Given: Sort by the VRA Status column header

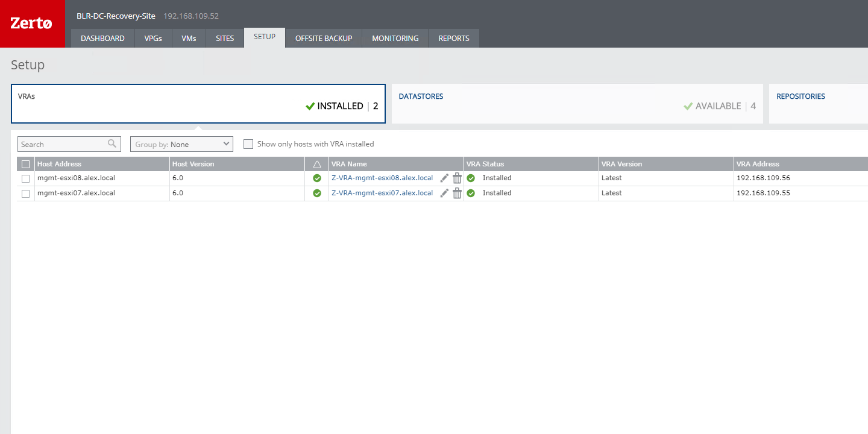Looking at the screenshot, I should click(x=485, y=164).
